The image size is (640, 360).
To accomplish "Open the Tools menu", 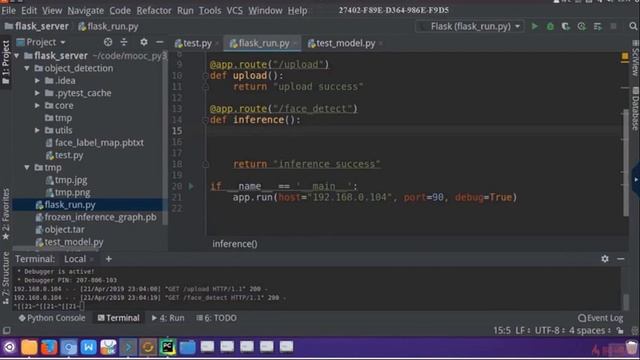I will click(x=210, y=11).
